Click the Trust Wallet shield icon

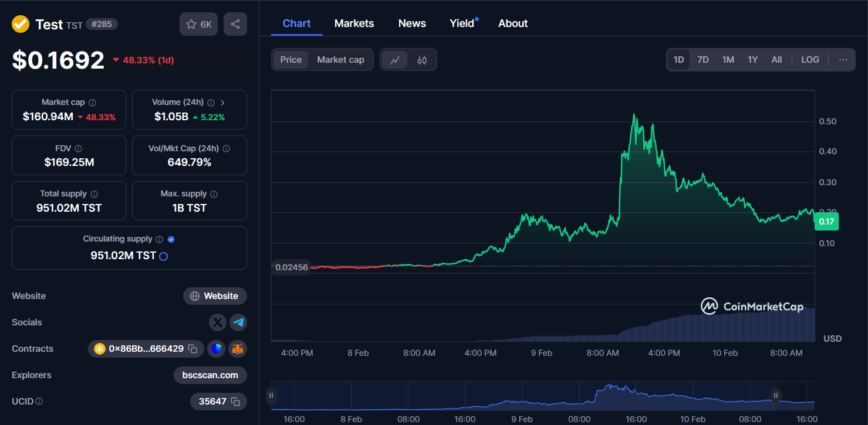click(x=216, y=349)
